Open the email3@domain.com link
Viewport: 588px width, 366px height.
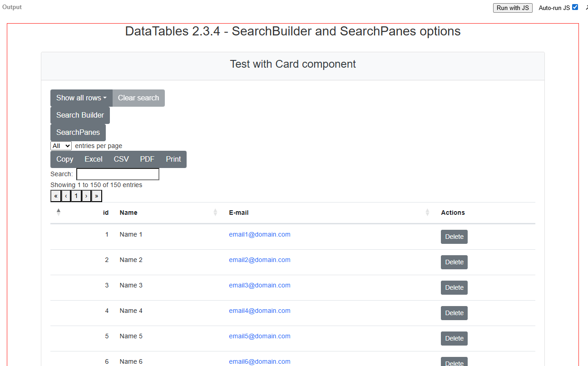click(260, 286)
